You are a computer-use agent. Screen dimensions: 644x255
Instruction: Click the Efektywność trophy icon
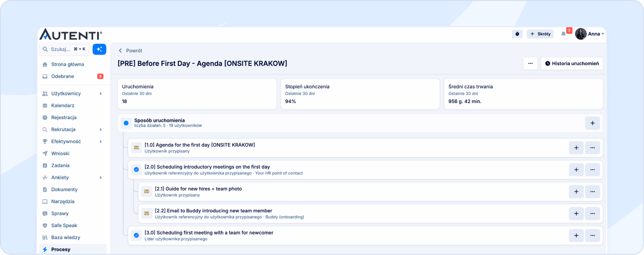click(45, 141)
